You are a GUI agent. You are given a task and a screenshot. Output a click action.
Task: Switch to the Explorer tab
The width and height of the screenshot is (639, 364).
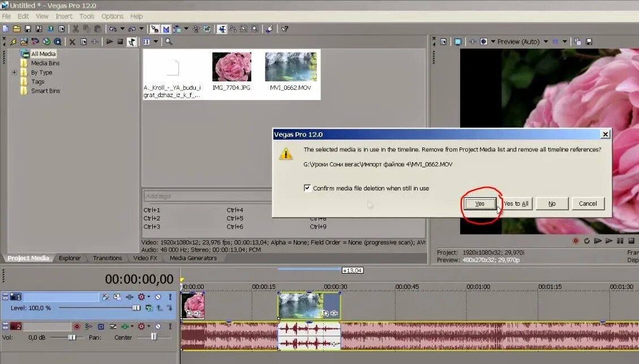(x=69, y=258)
